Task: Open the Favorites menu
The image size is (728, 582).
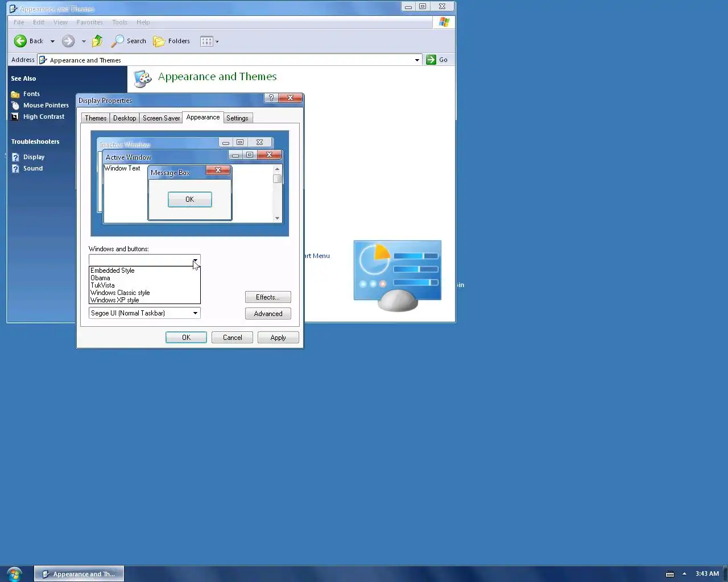Action: (90, 22)
